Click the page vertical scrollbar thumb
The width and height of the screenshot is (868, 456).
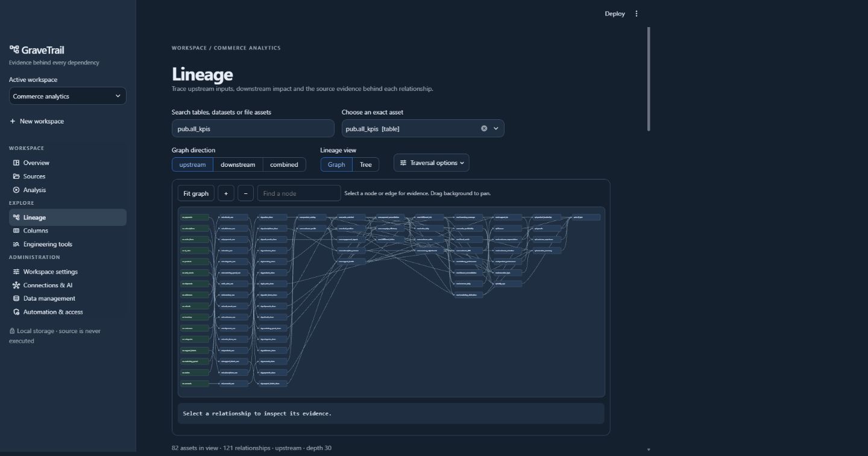[649, 78]
